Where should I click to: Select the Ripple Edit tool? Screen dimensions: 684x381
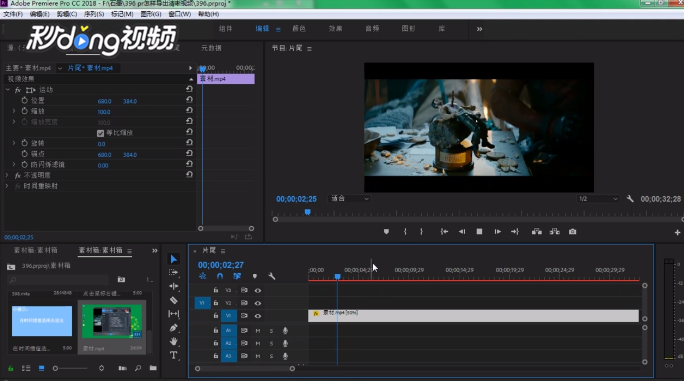point(174,286)
